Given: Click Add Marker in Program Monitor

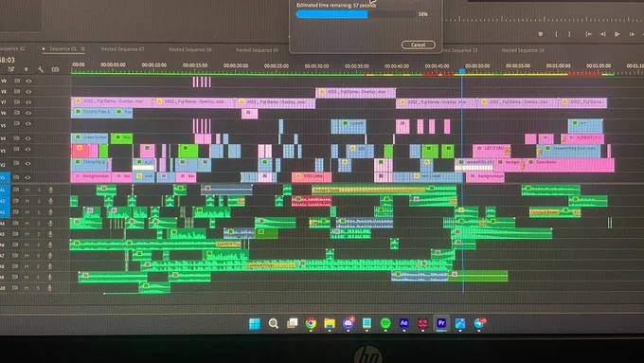Looking at the screenshot, I should pyautogui.click(x=541, y=34).
